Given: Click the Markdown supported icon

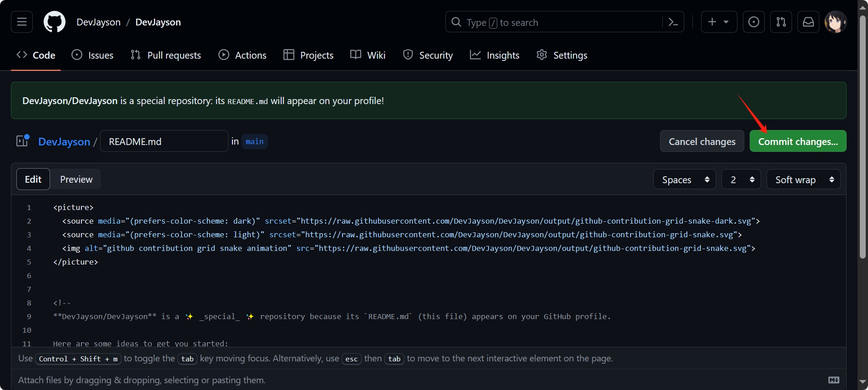Looking at the screenshot, I should 834,380.
